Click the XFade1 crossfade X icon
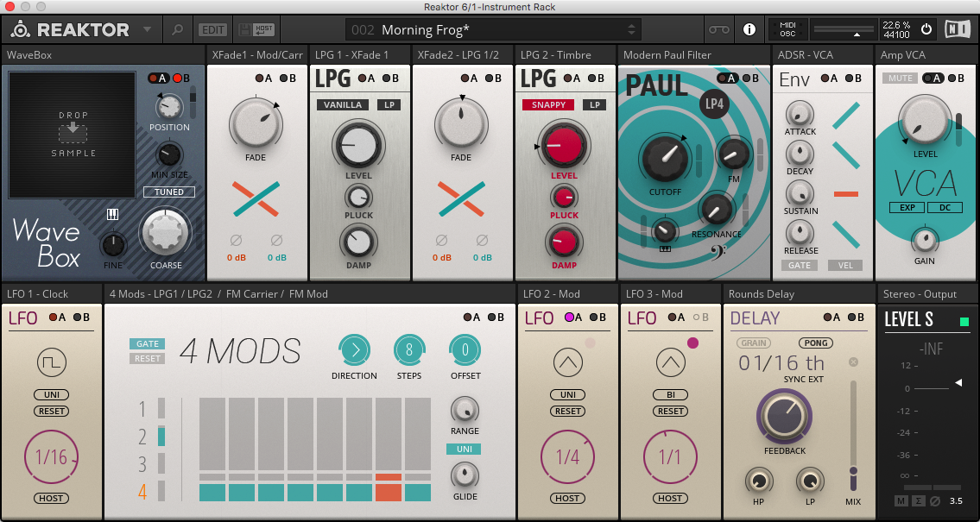The image size is (980, 522). pyautogui.click(x=255, y=198)
